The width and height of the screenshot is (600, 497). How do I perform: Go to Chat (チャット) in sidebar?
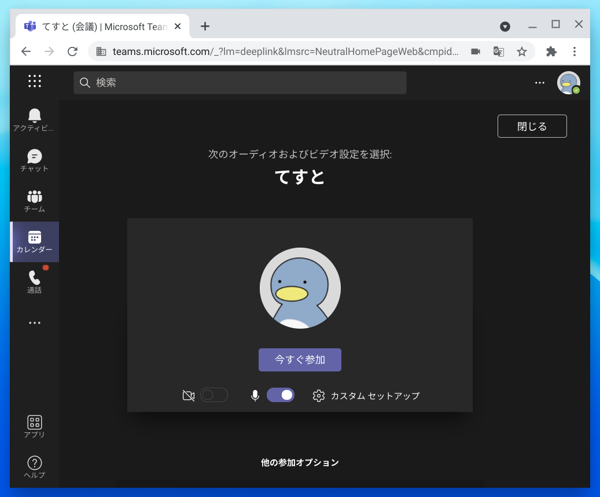(34, 160)
